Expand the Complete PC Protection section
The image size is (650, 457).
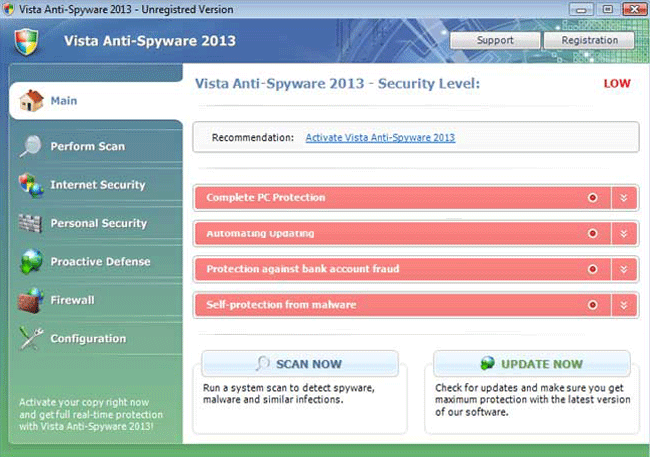tap(624, 198)
